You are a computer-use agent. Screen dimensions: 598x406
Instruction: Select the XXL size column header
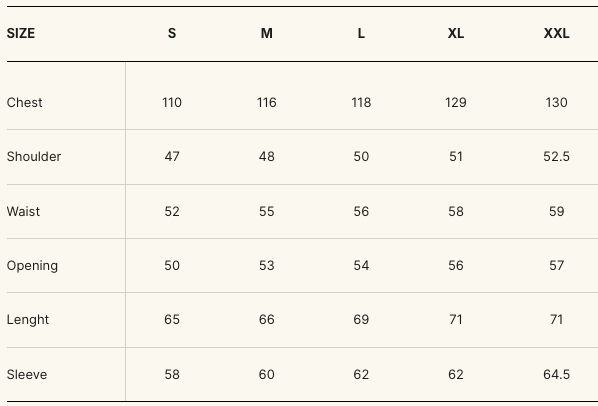pos(556,34)
